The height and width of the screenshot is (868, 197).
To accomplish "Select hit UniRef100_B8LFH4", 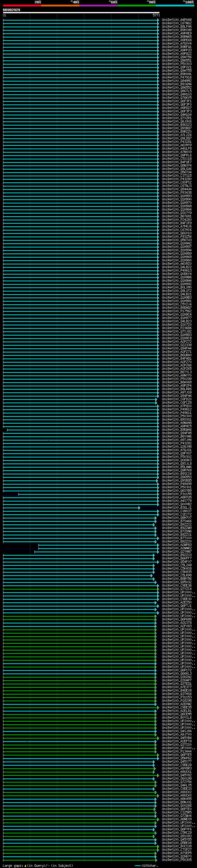I will (x=176, y=26).
